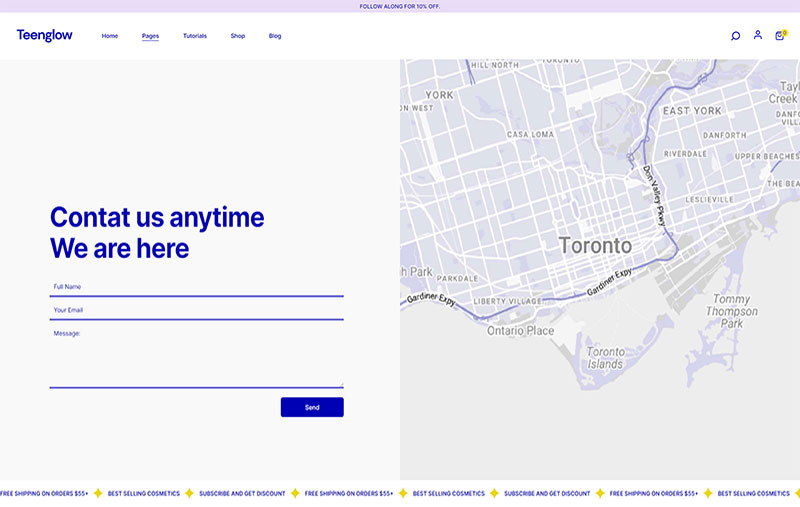Image resolution: width=800 pixels, height=507 pixels.
Task: Click the Message box resize handle
Action: (x=341, y=384)
